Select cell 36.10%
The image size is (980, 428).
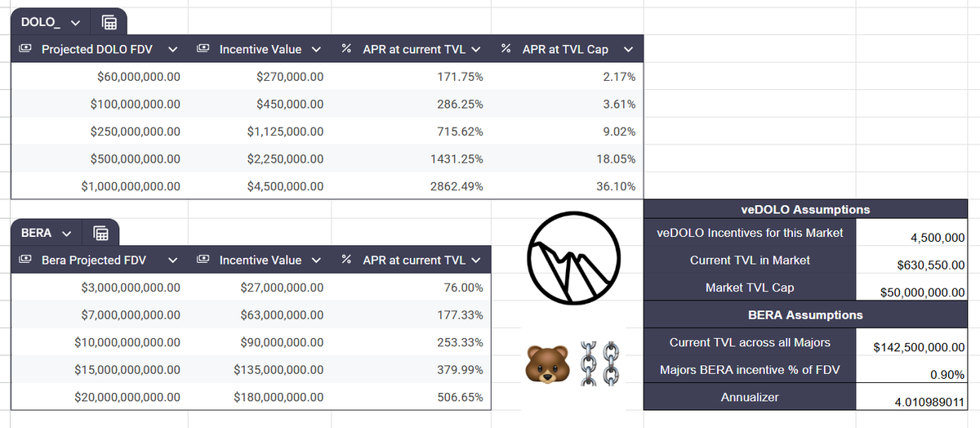tap(568, 186)
